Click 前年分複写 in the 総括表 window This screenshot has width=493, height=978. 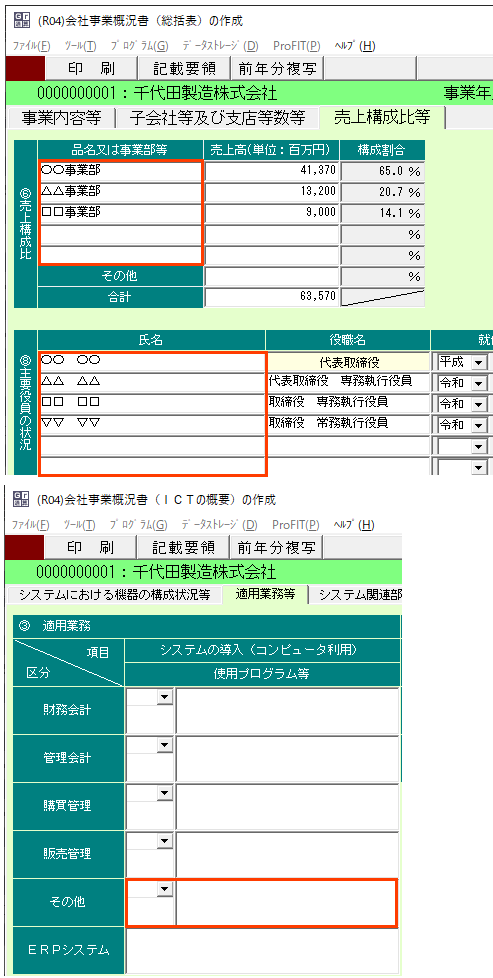[x=276, y=68]
